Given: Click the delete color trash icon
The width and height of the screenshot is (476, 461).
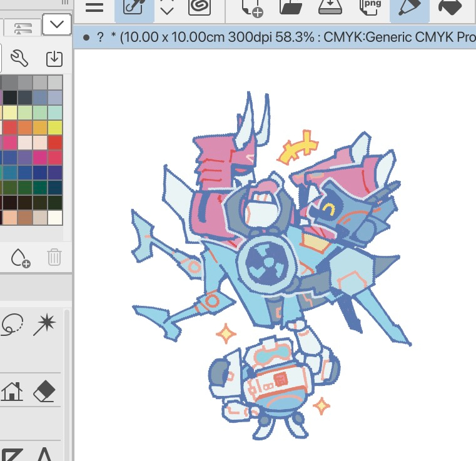Looking at the screenshot, I should 54,256.
